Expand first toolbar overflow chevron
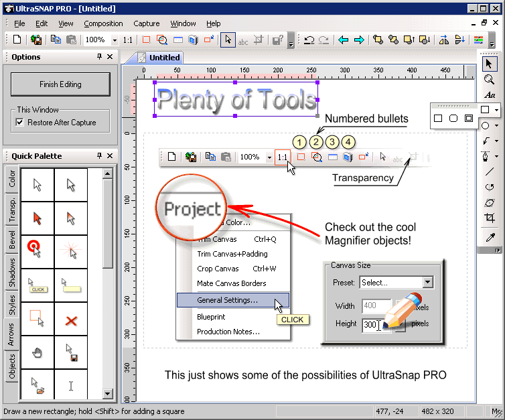 (x=291, y=41)
